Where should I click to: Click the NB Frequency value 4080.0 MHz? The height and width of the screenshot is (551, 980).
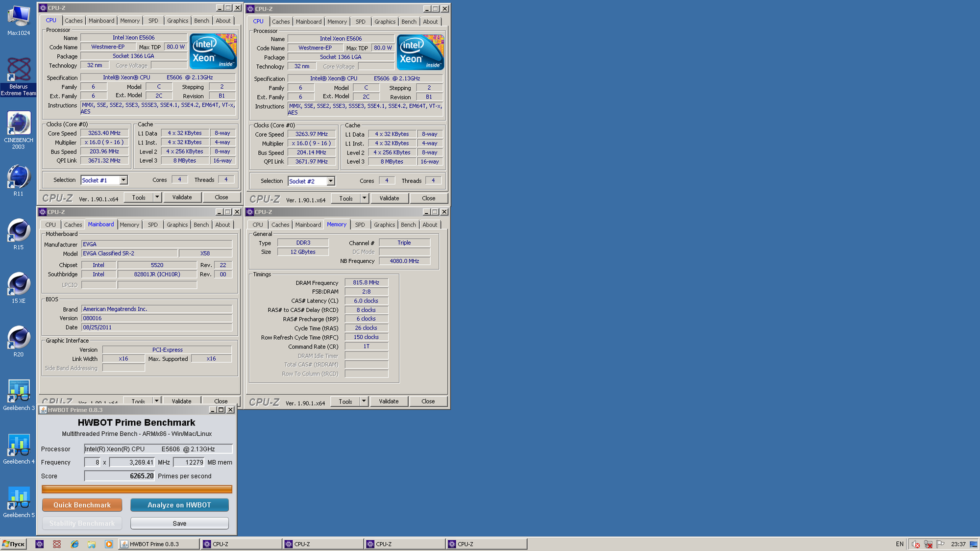pyautogui.click(x=404, y=261)
